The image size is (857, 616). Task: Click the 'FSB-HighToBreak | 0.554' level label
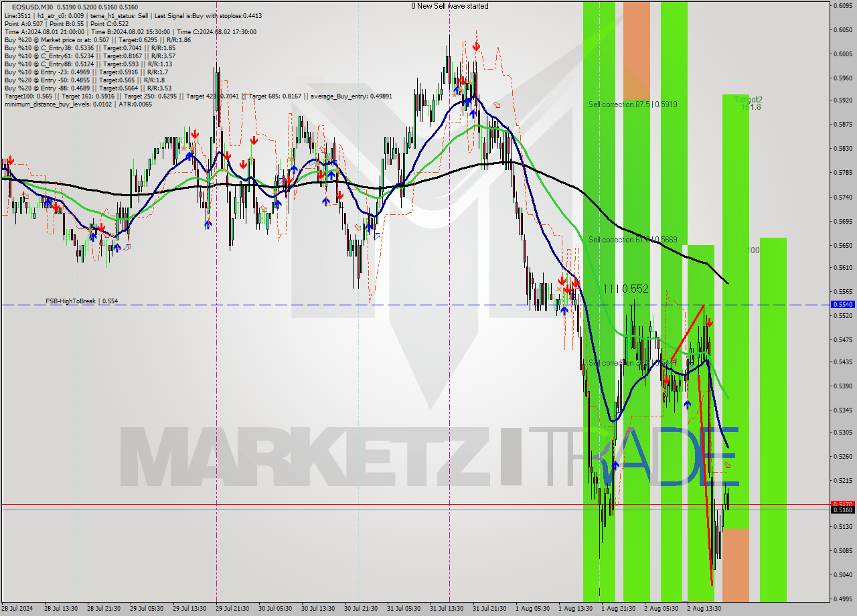(x=82, y=301)
